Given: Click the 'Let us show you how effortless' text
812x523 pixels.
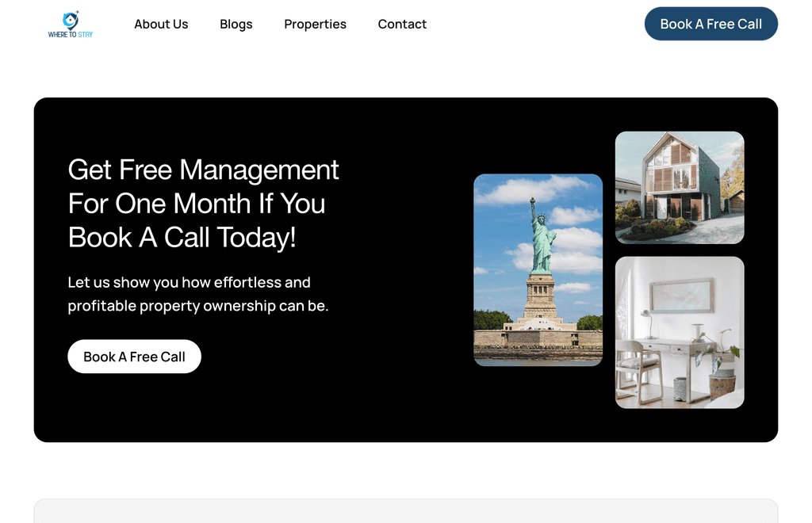Looking at the screenshot, I should click(x=197, y=294).
